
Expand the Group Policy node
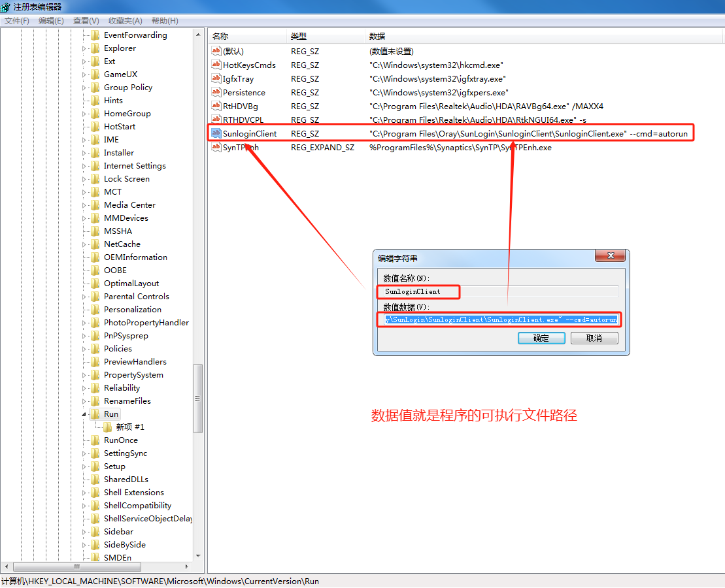pyautogui.click(x=84, y=88)
